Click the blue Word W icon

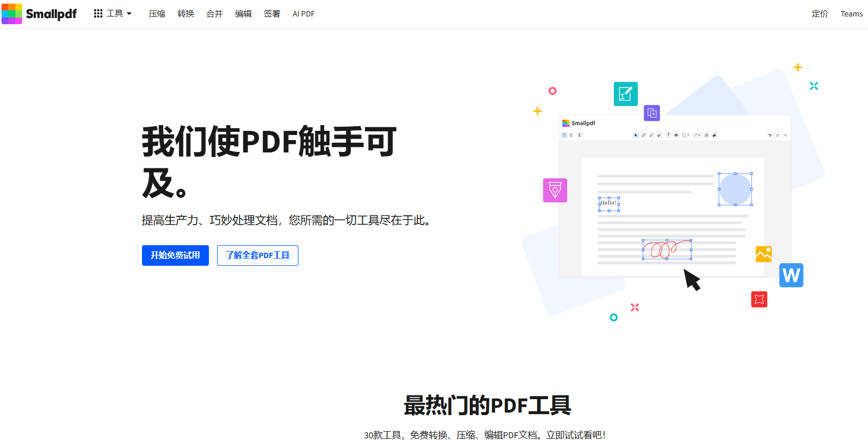pyautogui.click(x=791, y=276)
